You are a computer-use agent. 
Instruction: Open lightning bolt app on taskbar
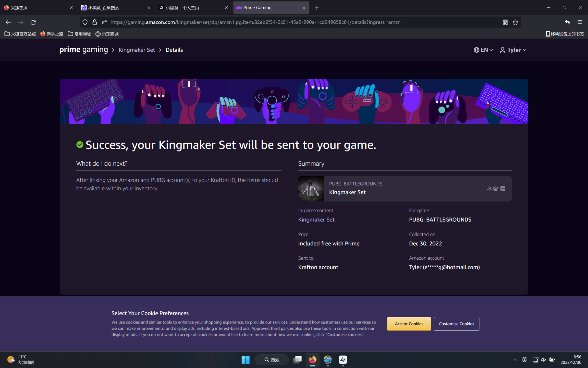[x=343, y=360]
